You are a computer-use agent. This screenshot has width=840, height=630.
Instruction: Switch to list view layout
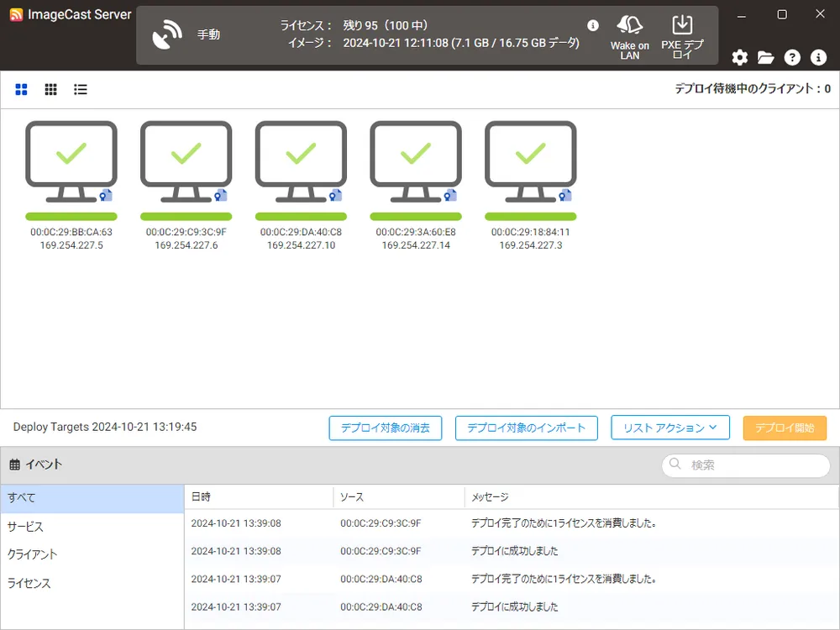81,89
